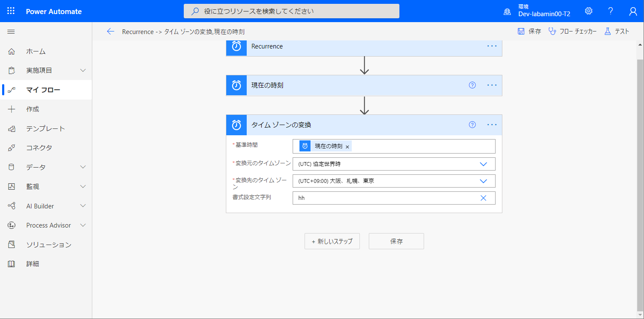Run フロー チェッカー from the top bar

[573, 31]
